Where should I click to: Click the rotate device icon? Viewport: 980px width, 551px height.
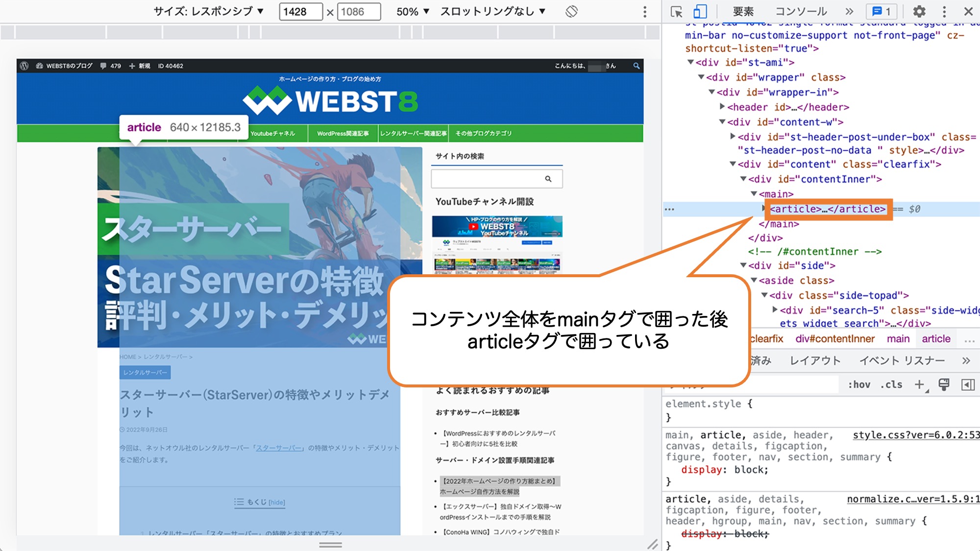[571, 11]
